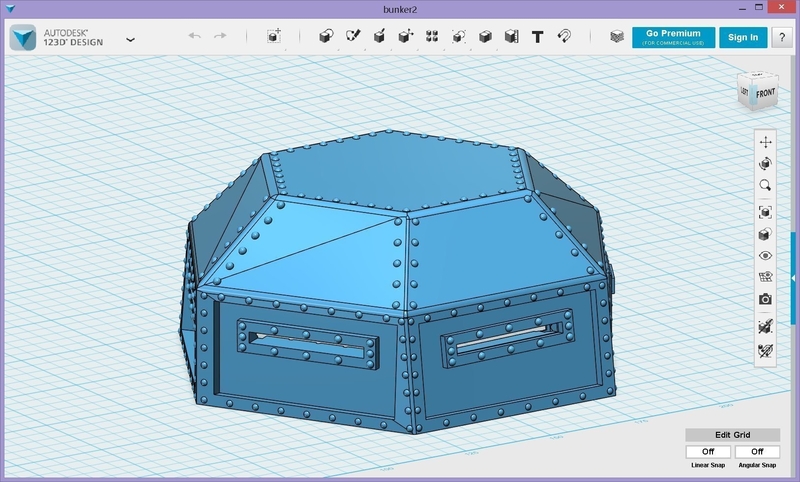
Task: Select the Zoom magnifier tool
Action: 765,185
